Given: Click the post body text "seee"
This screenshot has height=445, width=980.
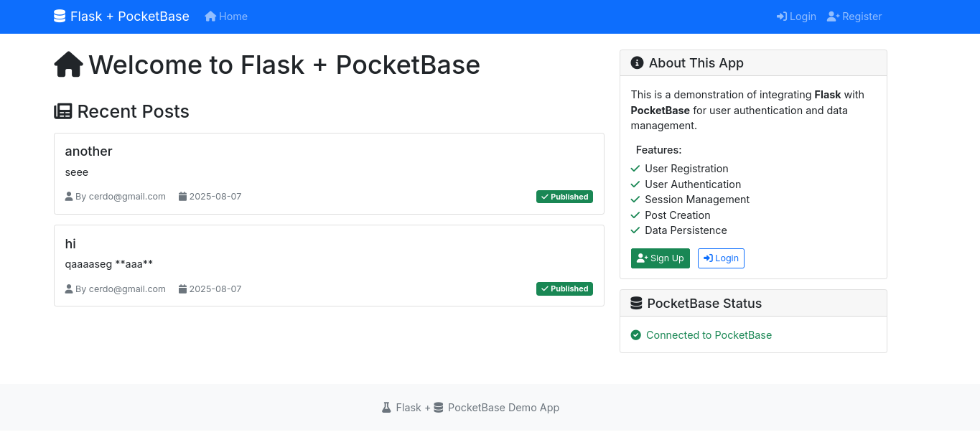Looking at the screenshot, I should click(77, 172).
